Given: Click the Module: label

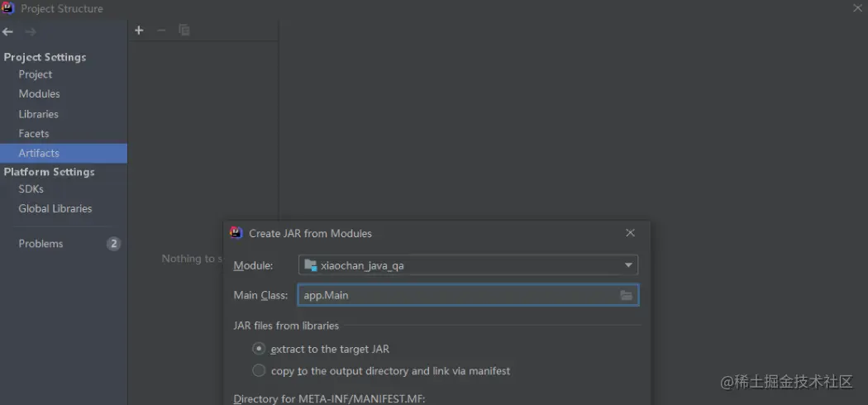Looking at the screenshot, I should 253,265.
